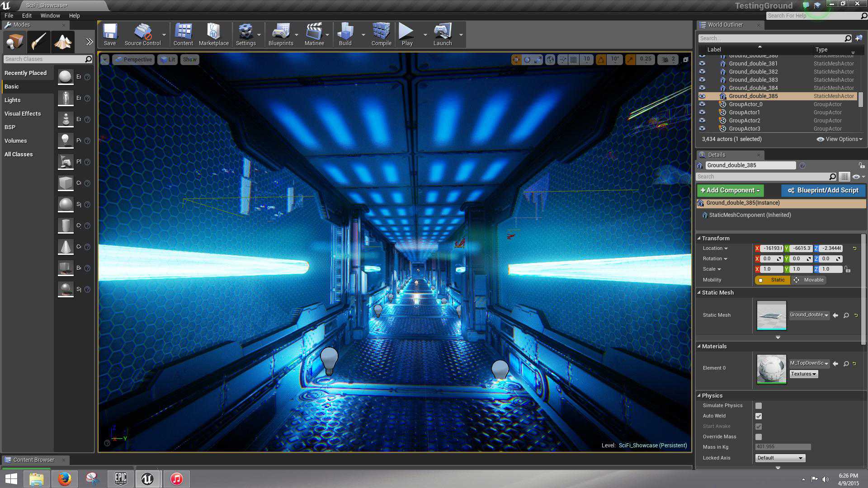This screenshot has width=868, height=488.
Task: Add a new folder in World Outliner
Action: [859, 38]
